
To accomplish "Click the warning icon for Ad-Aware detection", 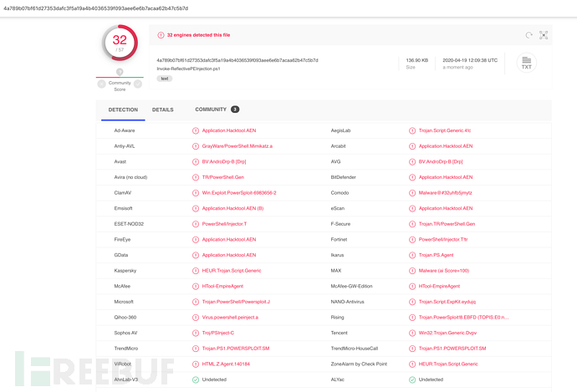I will pos(196,130).
